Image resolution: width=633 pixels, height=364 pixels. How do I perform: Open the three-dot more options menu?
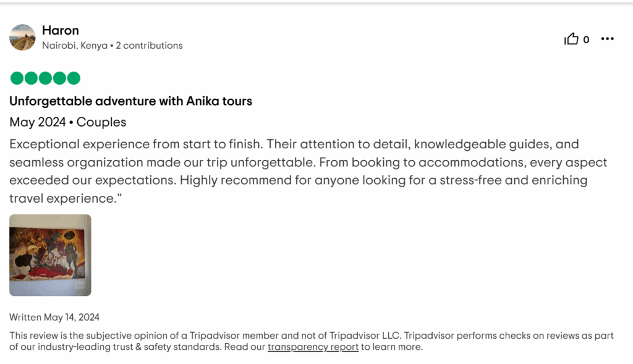click(607, 39)
